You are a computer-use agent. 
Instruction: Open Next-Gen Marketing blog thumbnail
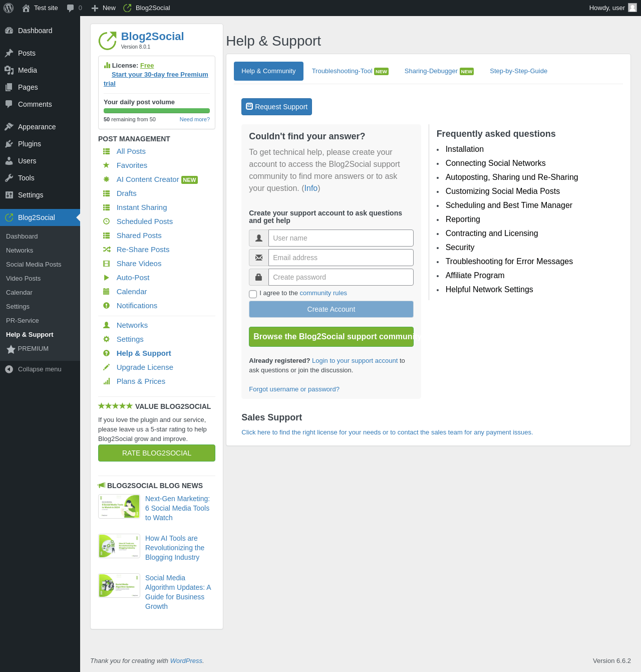coord(119,507)
